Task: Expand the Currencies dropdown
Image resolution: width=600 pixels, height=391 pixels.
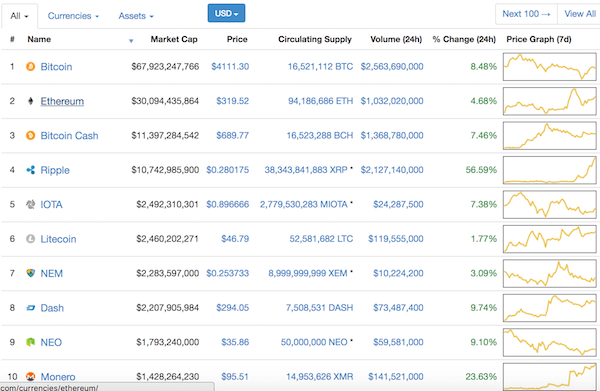Action: [73, 16]
